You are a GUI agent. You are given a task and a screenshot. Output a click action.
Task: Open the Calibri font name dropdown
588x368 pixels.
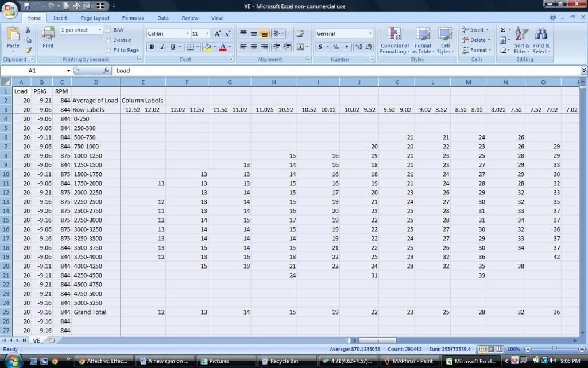click(187, 34)
